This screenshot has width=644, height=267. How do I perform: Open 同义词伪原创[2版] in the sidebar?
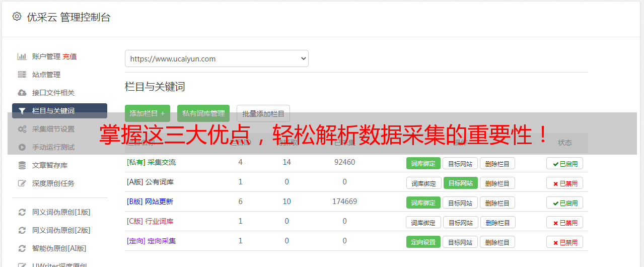61,230
